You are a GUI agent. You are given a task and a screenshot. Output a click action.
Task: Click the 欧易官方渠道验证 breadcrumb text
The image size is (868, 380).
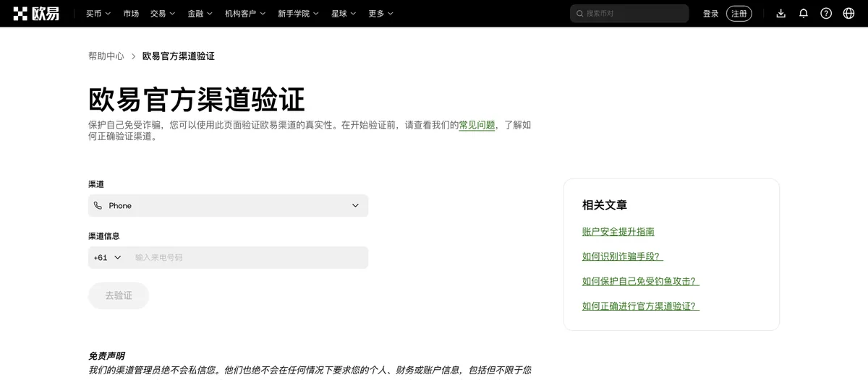pyautogui.click(x=179, y=56)
